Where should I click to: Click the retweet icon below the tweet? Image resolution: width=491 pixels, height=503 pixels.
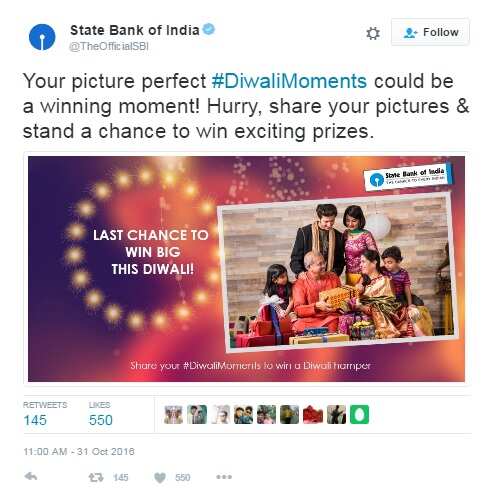click(x=96, y=478)
